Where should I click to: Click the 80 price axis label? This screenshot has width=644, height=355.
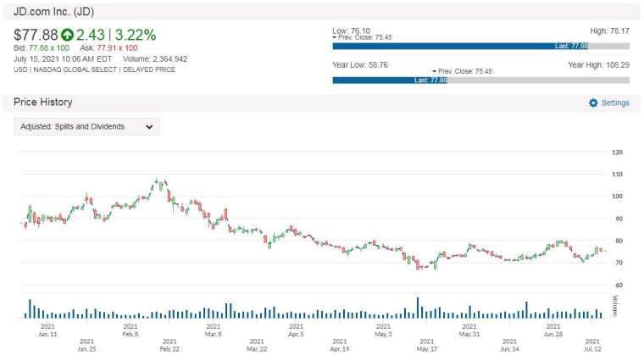pyautogui.click(x=619, y=241)
